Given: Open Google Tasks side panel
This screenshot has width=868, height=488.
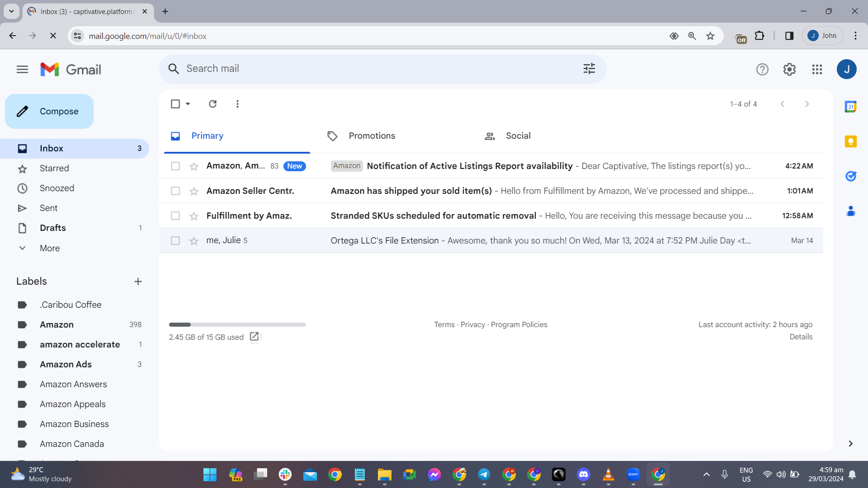Looking at the screenshot, I should click(x=850, y=176).
